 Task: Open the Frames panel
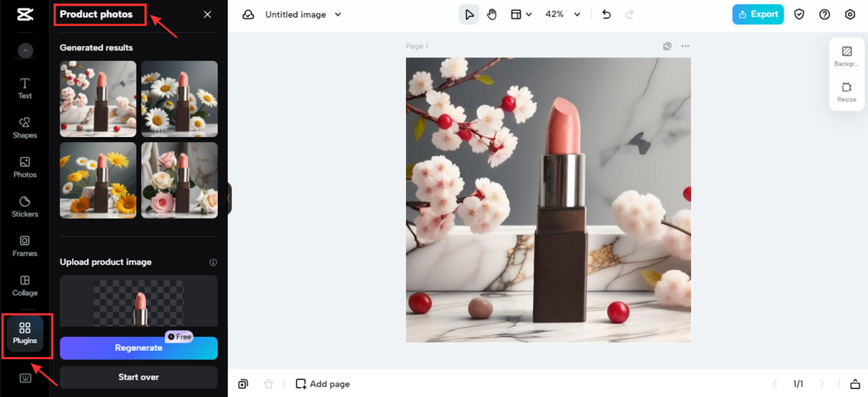coord(25,246)
